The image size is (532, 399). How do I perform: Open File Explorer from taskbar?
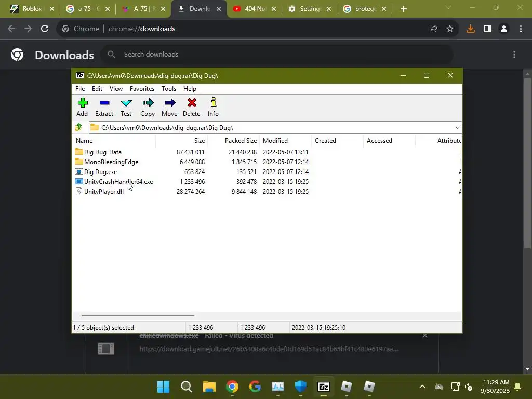[x=209, y=387]
